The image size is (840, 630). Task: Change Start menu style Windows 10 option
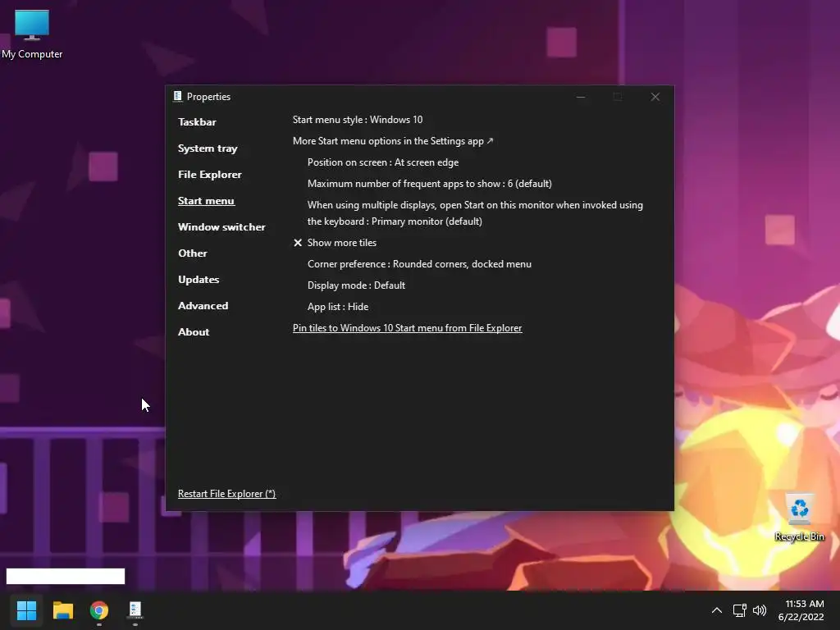point(358,120)
